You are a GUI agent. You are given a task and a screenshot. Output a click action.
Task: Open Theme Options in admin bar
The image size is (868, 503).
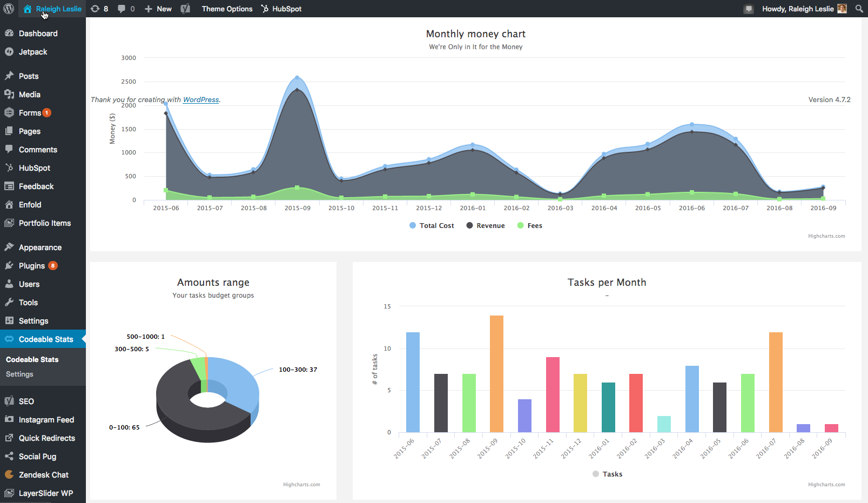pos(227,9)
